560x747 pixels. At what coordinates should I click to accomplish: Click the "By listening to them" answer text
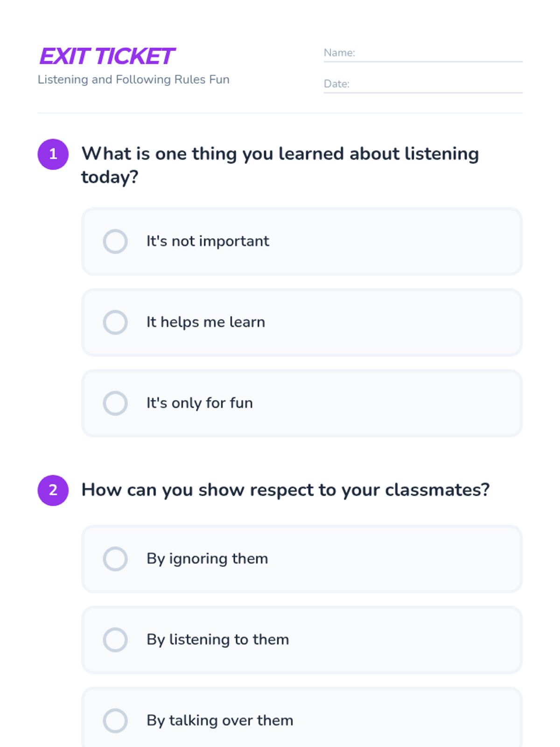(x=218, y=640)
